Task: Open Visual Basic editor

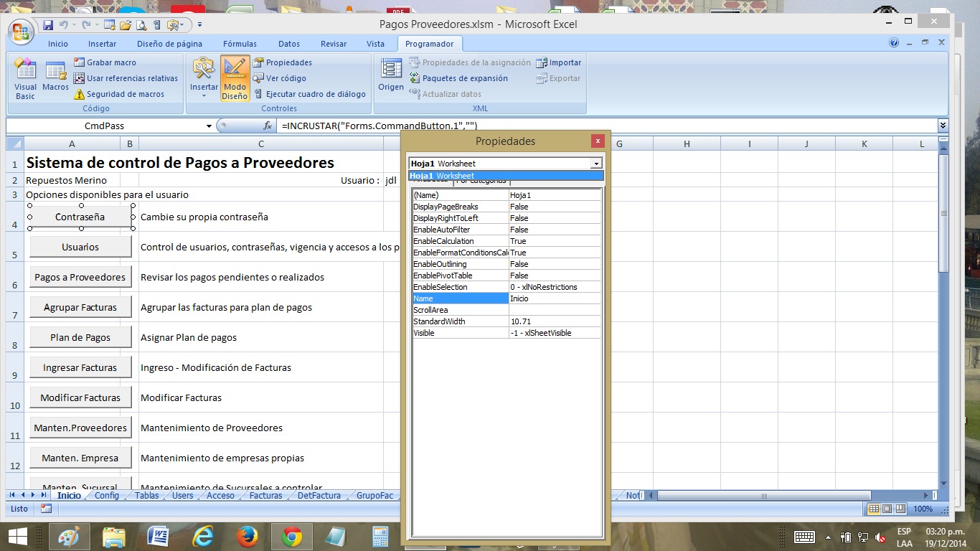Action: tap(25, 79)
